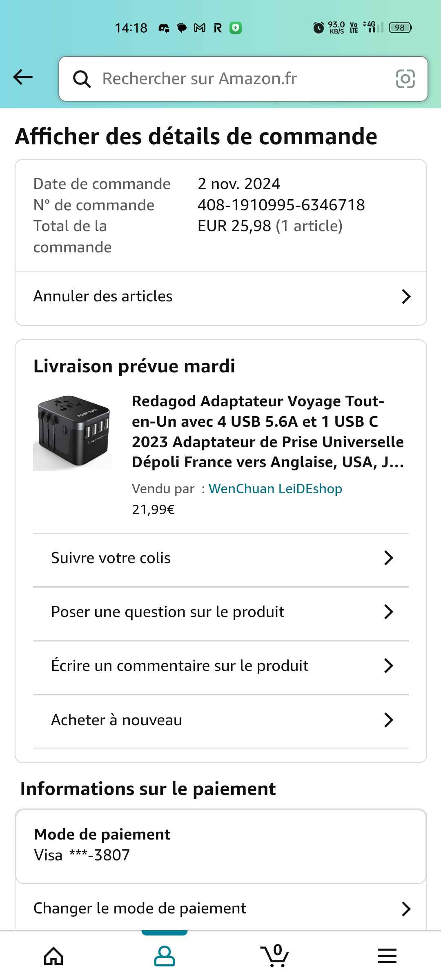441x980 pixels.
Task: Tap the battery indicator in status bar
Action: coord(401,28)
